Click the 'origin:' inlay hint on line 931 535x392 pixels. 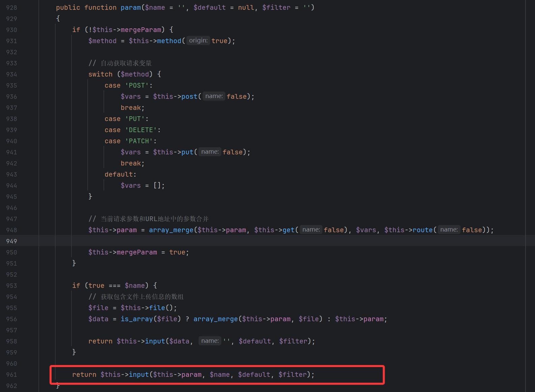(x=198, y=41)
